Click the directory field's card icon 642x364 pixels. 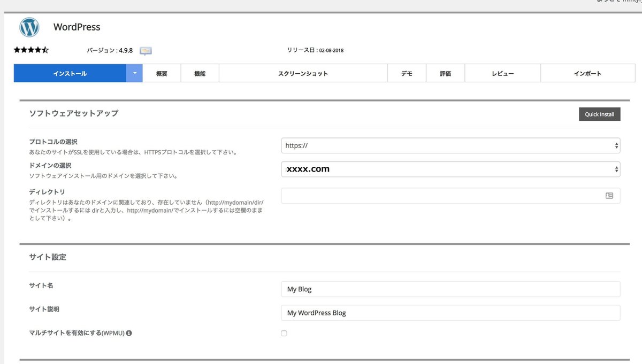[x=609, y=196]
